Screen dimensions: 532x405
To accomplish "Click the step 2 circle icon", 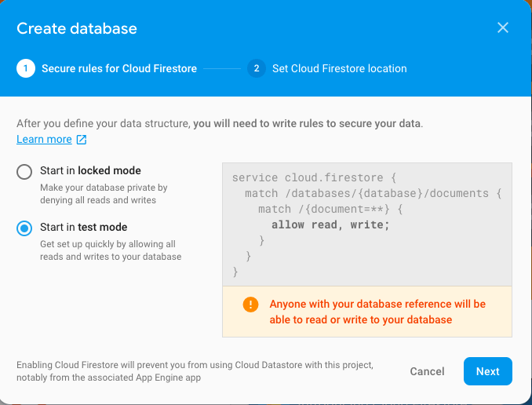I will (x=257, y=68).
